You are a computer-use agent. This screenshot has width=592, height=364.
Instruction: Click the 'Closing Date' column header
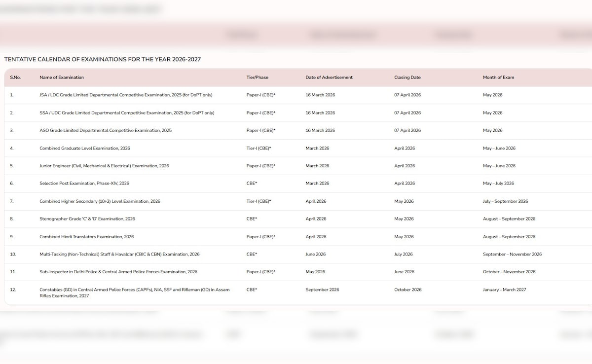pyautogui.click(x=407, y=77)
